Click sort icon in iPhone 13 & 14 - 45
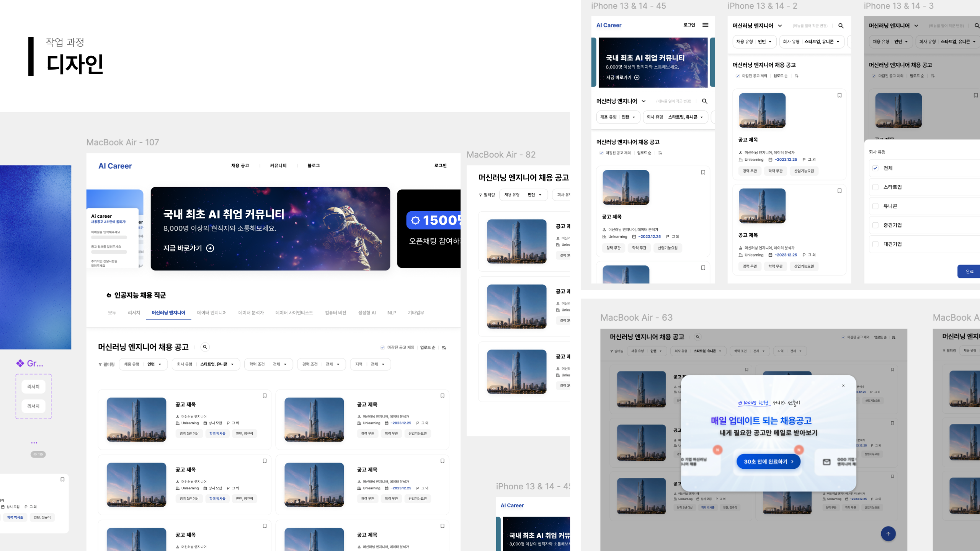This screenshot has height=551, width=980. (660, 153)
